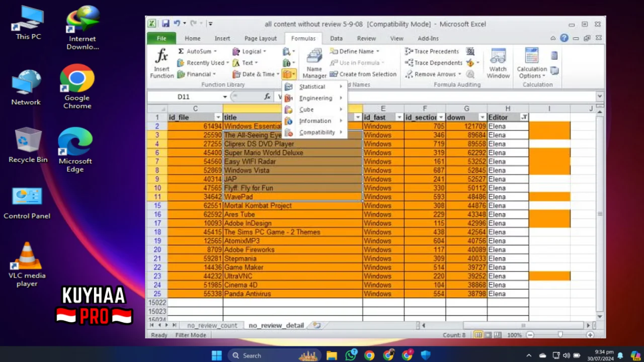Open the Financial functions dropdown

click(x=196, y=74)
